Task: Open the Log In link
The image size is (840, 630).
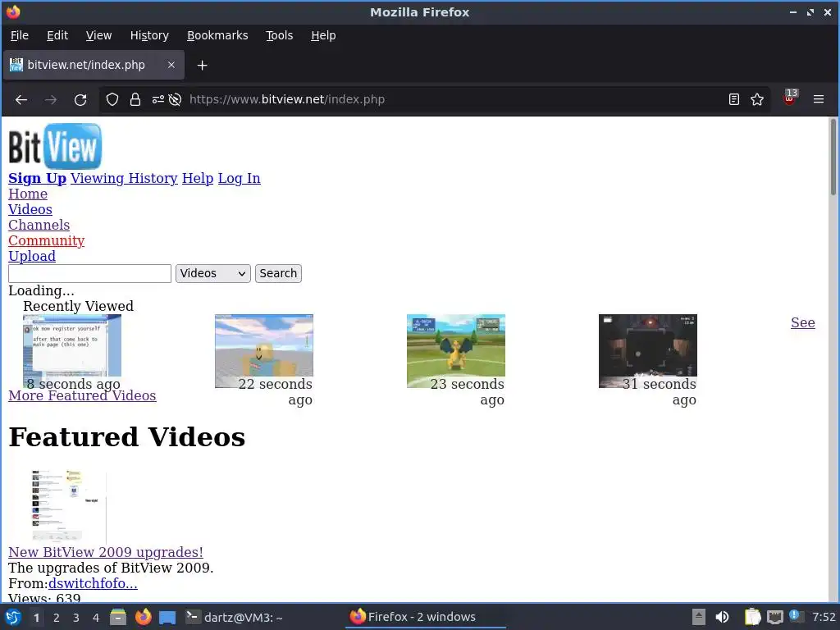Action: click(239, 178)
